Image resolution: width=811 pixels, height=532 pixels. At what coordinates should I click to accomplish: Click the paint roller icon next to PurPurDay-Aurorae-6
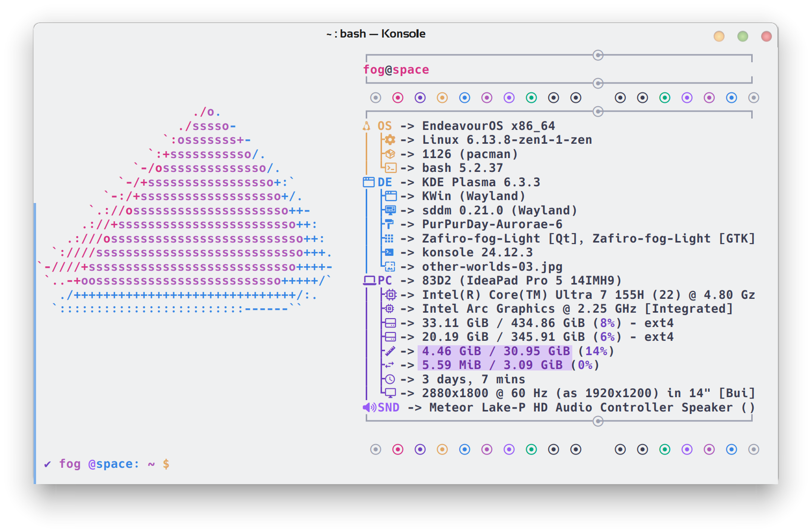[x=390, y=224]
